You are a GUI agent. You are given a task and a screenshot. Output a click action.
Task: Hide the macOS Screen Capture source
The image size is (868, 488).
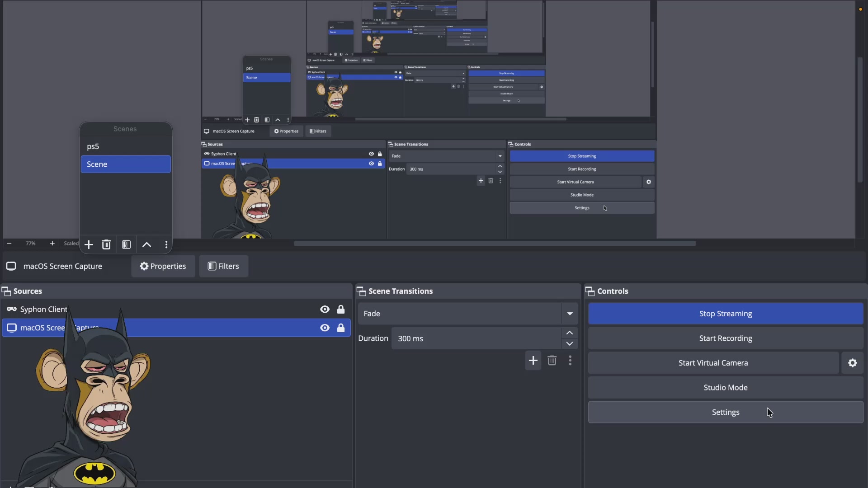click(325, 328)
